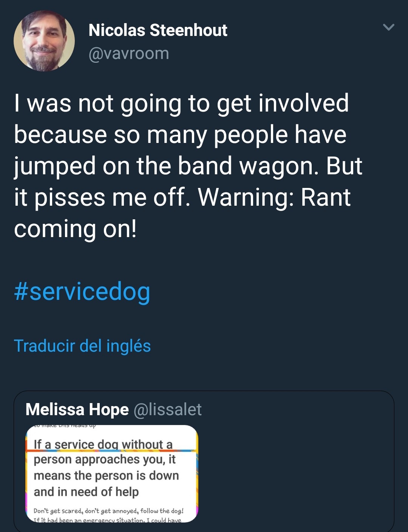Tap "and in need of help" image line
This screenshot has width=408, height=532.
point(86,492)
